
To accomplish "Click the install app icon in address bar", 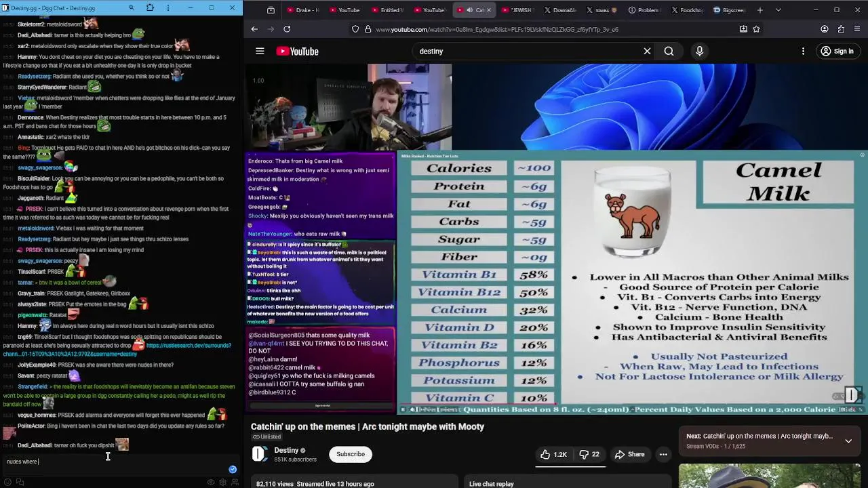I will pyautogui.click(x=743, y=29).
